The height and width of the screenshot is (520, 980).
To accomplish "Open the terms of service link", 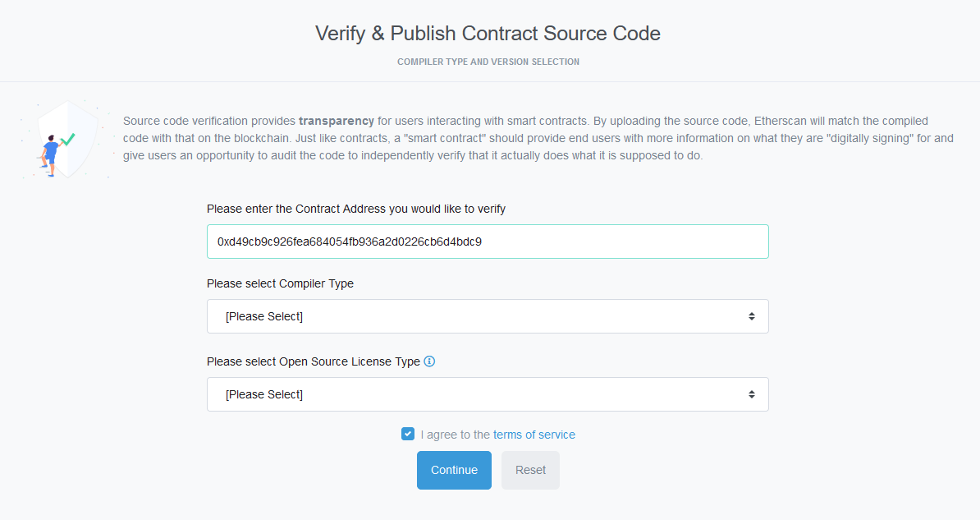I will click(x=534, y=435).
